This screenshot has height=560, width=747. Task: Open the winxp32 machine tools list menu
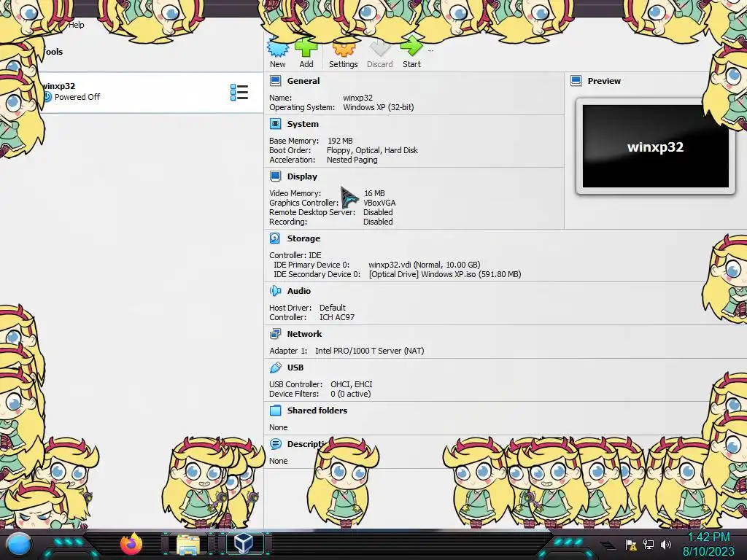[x=239, y=93]
